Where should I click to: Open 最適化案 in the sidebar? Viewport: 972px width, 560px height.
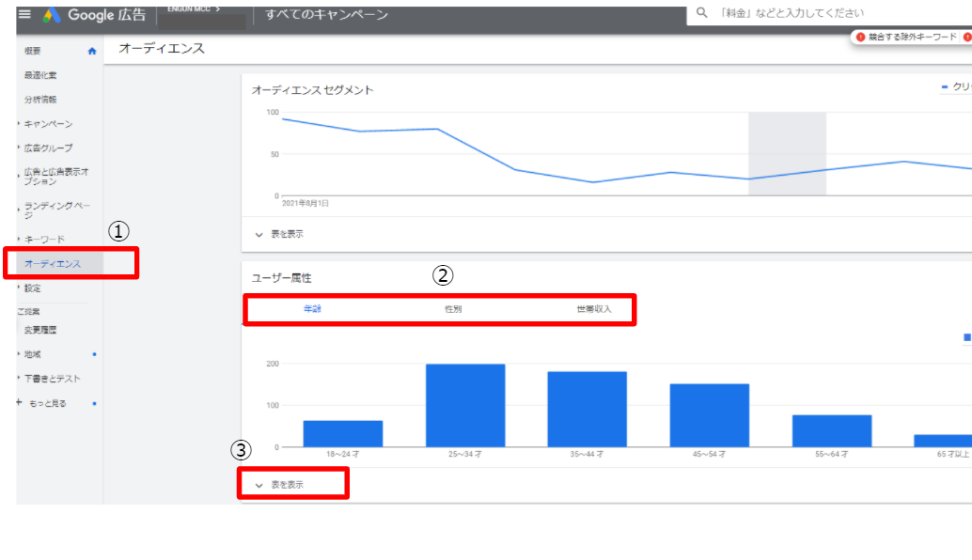tap(40, 75)
